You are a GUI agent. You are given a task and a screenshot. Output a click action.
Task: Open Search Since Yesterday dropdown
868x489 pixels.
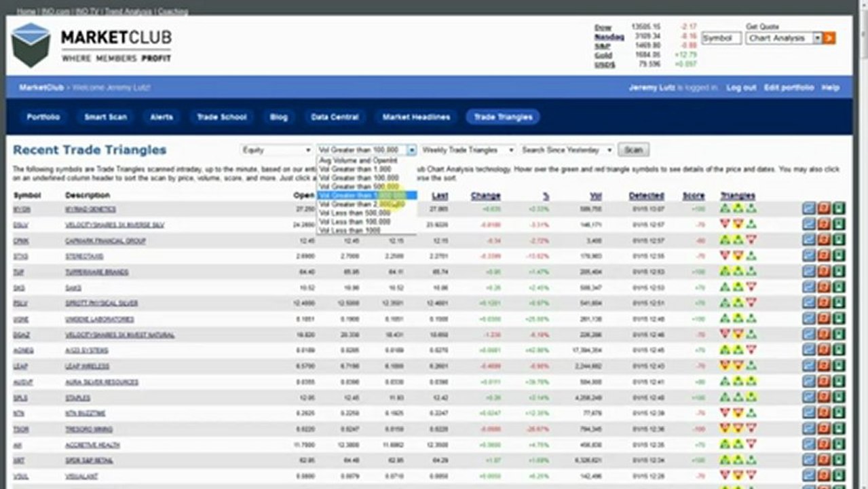point(567,149)
